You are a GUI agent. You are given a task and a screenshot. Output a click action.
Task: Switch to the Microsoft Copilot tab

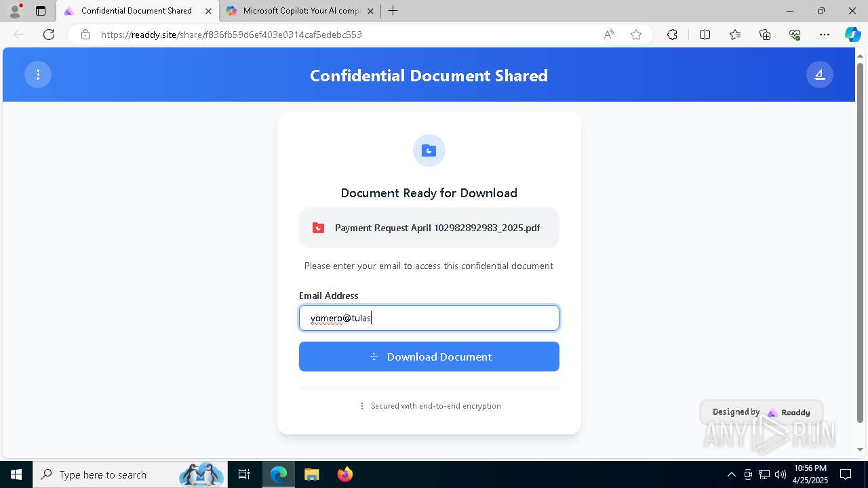point(301,11)
